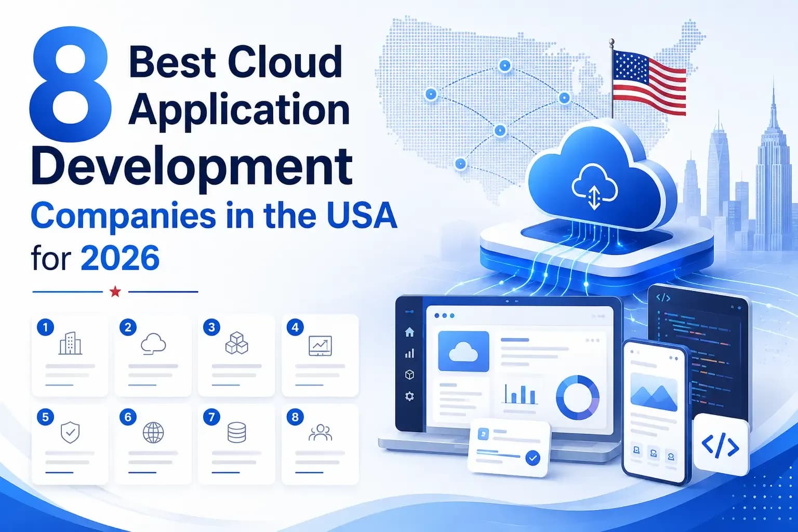Click the number 2 badge
This screenshot has height=532, width=798.
[x=128, y=327]
